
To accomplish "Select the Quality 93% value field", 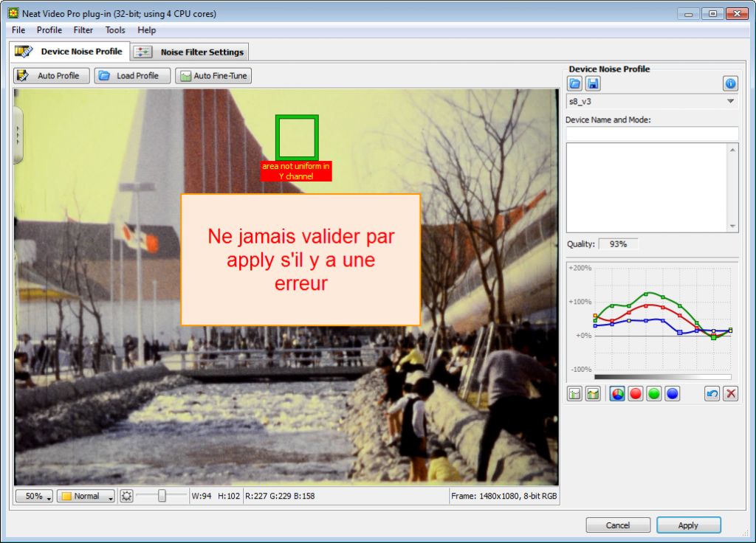I will pyautogui.click(x=618, y=244).
